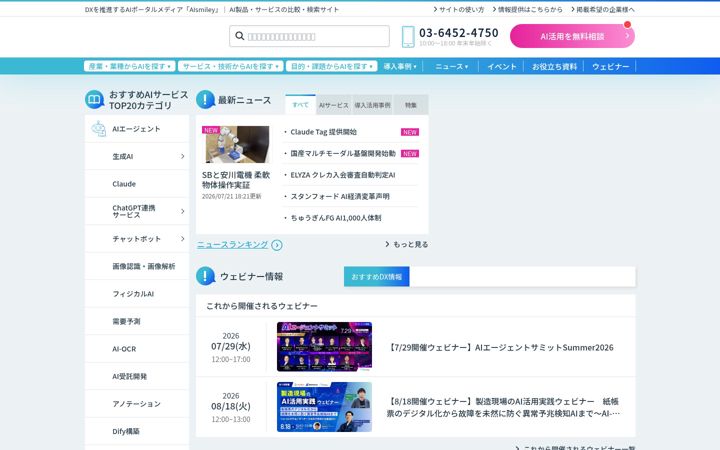Open the robot arm news thumbnail
Viewport: 720px width, 450px height.
236,144
